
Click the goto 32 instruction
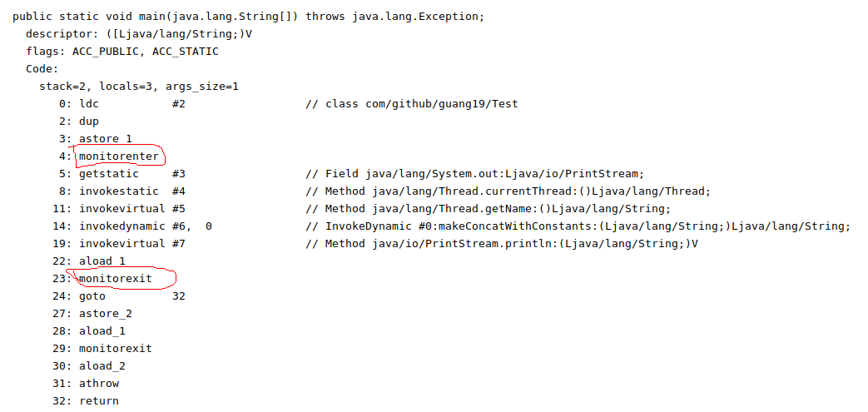131,295
